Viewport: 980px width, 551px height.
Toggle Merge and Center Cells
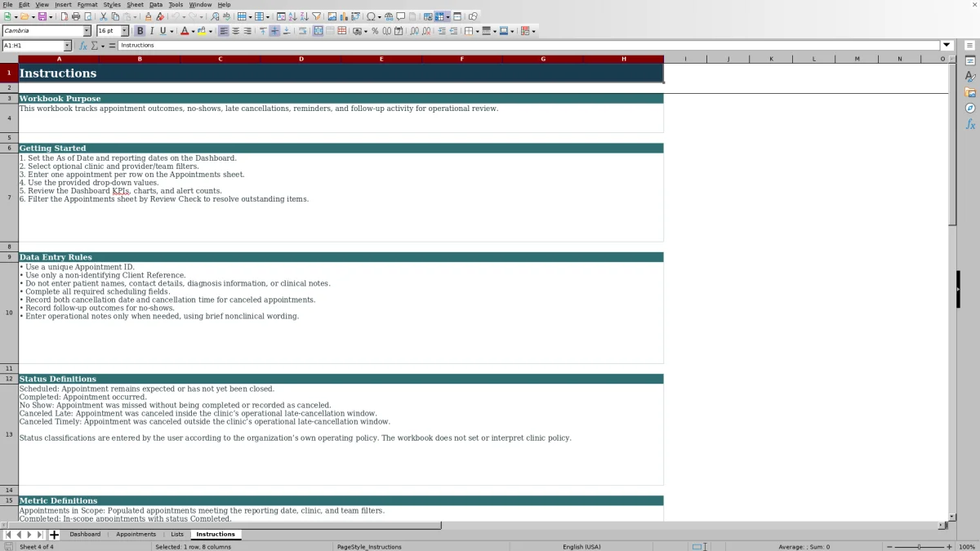(x=318, y=31)
